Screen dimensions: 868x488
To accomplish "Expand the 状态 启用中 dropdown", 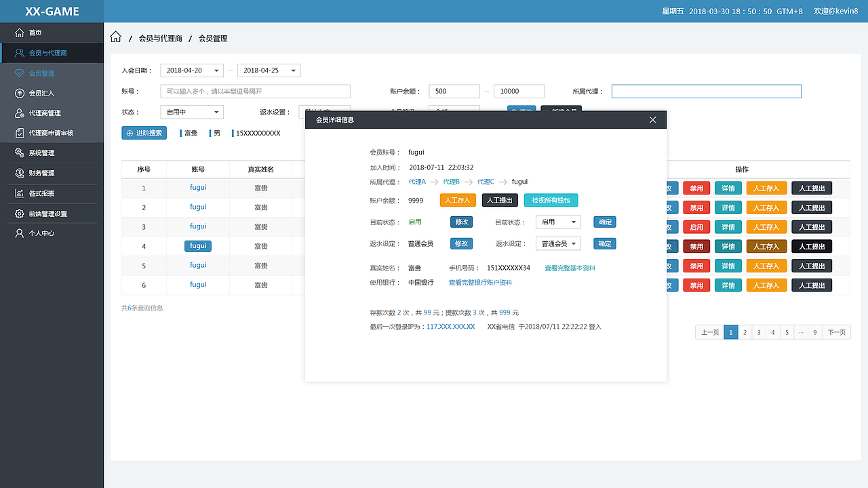I will coord(192,112).
